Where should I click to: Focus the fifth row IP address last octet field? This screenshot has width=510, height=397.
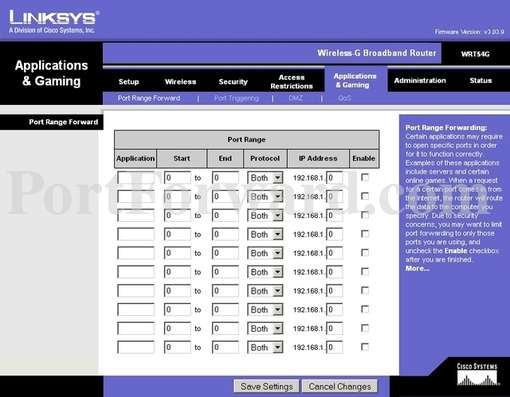[x=335, y=253]
